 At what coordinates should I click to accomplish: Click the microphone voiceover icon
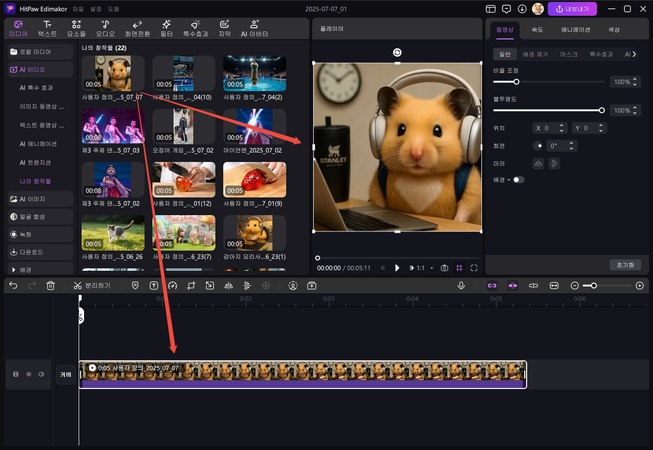tap(461, 286)
